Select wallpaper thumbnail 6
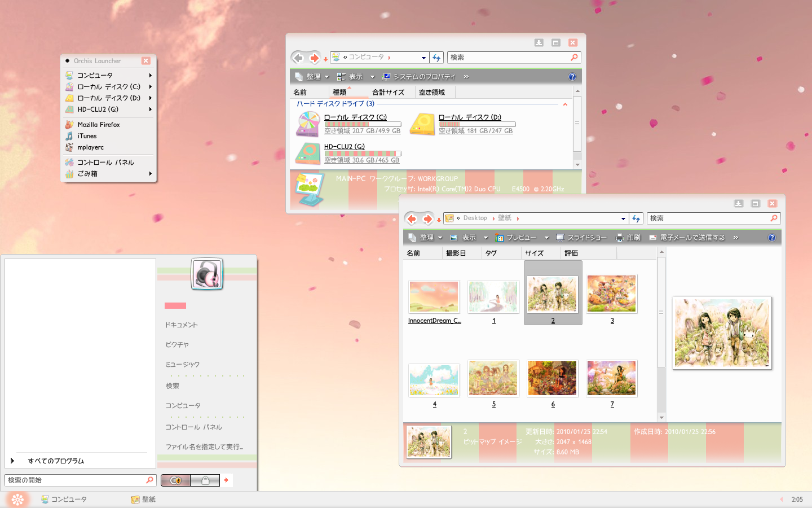812x508 pixels. tap(553, 378)
